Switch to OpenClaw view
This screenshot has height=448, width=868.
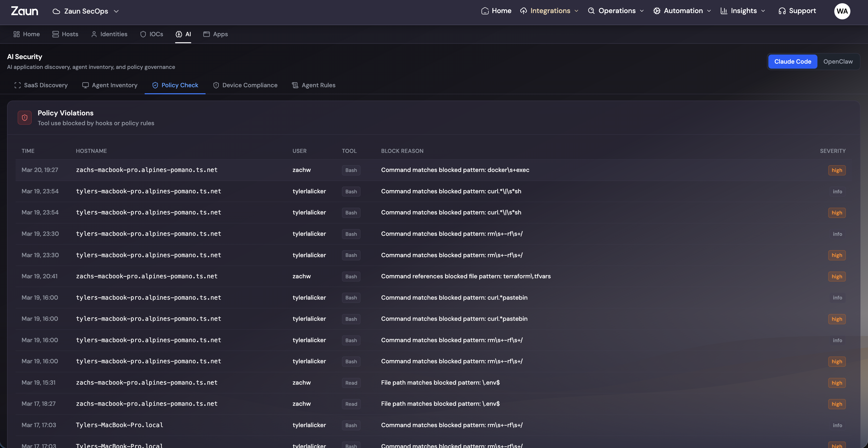coord(838,62)
